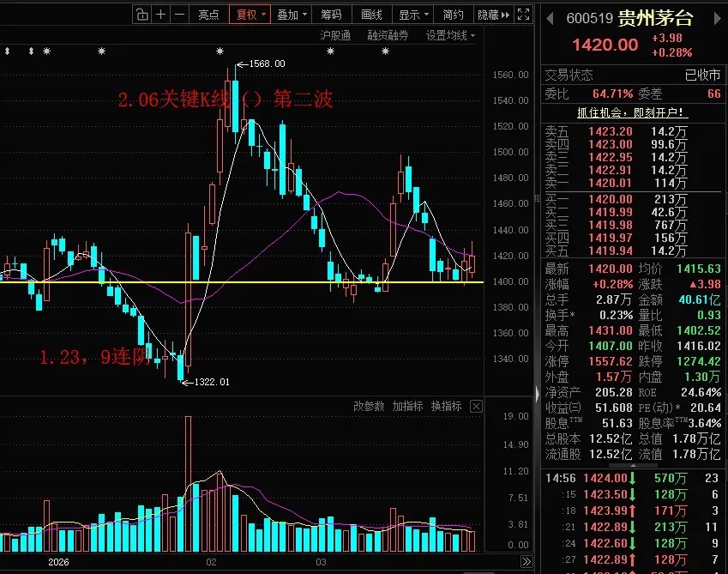This screenshot has width=728, height=574.
Task: Click the 最低 value 1402.52
Action: tap(699, 330)
